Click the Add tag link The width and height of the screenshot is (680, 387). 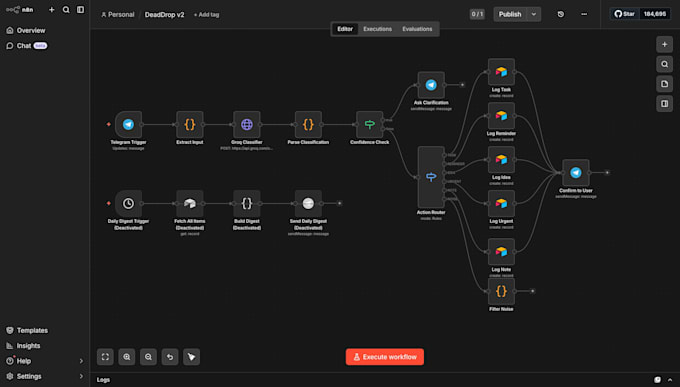[x=206, y=15]
